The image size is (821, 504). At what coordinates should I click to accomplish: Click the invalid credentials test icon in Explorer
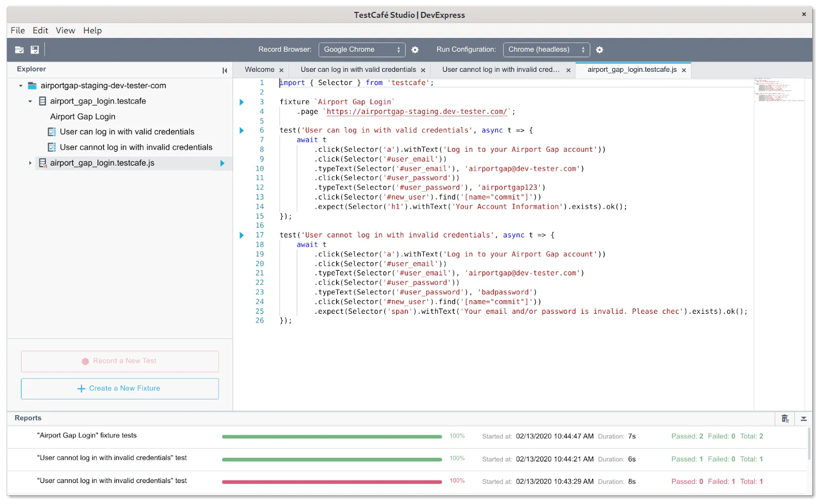[52, 147]
